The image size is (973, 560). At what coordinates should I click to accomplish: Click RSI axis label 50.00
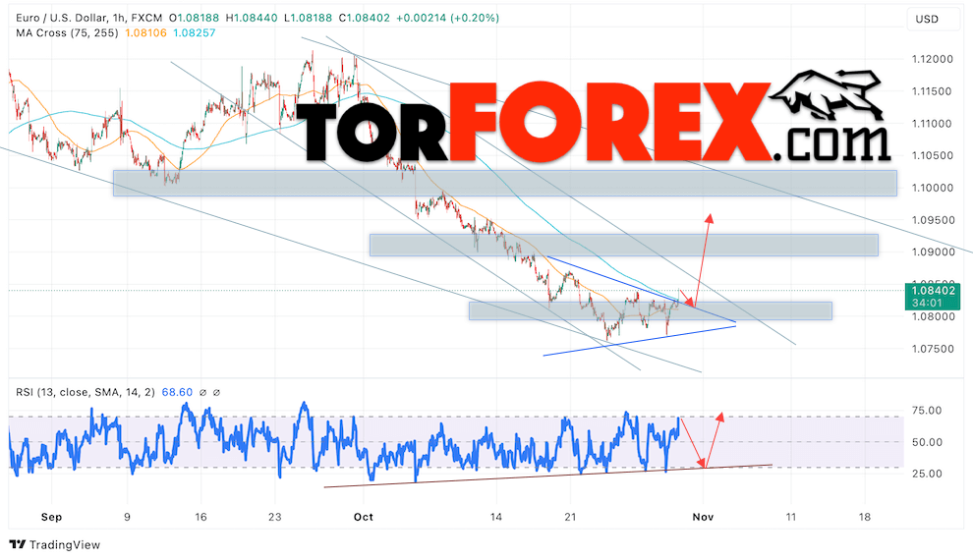click(927, 442)
